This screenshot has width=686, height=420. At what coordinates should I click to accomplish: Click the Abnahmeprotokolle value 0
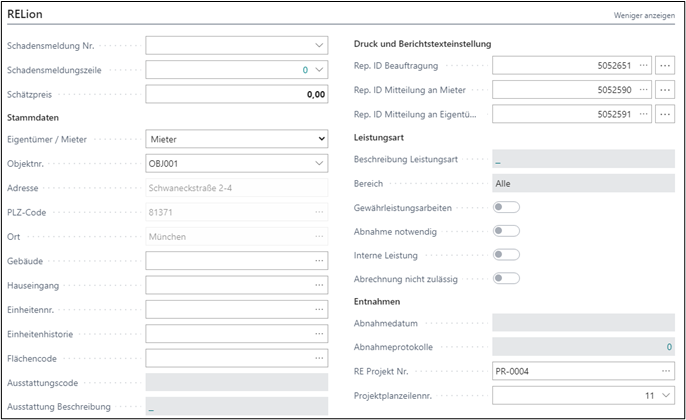(670, 347)
